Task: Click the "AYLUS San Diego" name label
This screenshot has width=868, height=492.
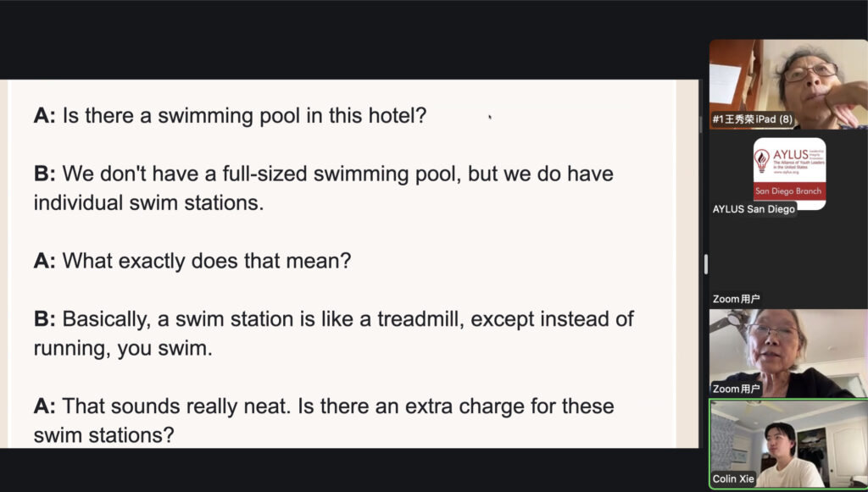Action: pyautogui.click(x=754, y=209)
